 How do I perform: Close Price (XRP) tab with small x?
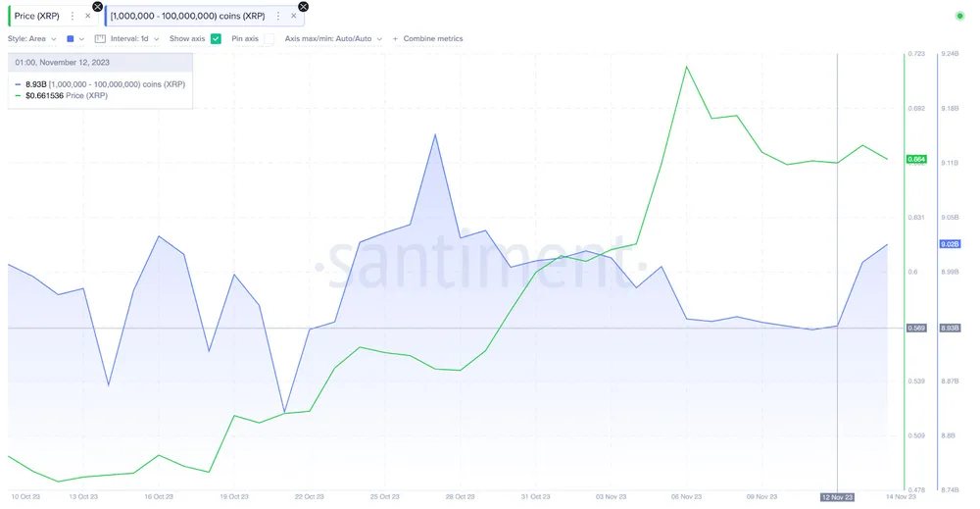87,16
